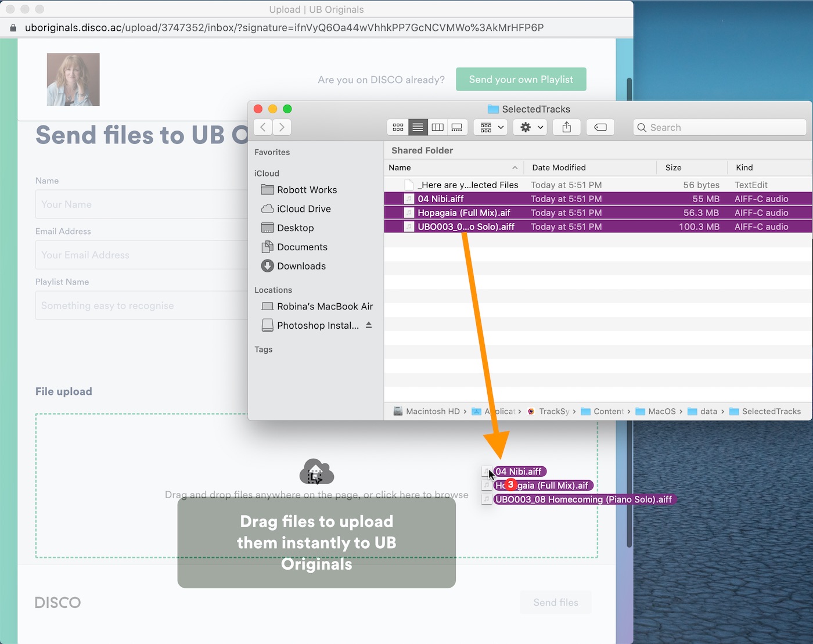
Task: Open the group-by arrangement dropdown
Action: [491, 127]
